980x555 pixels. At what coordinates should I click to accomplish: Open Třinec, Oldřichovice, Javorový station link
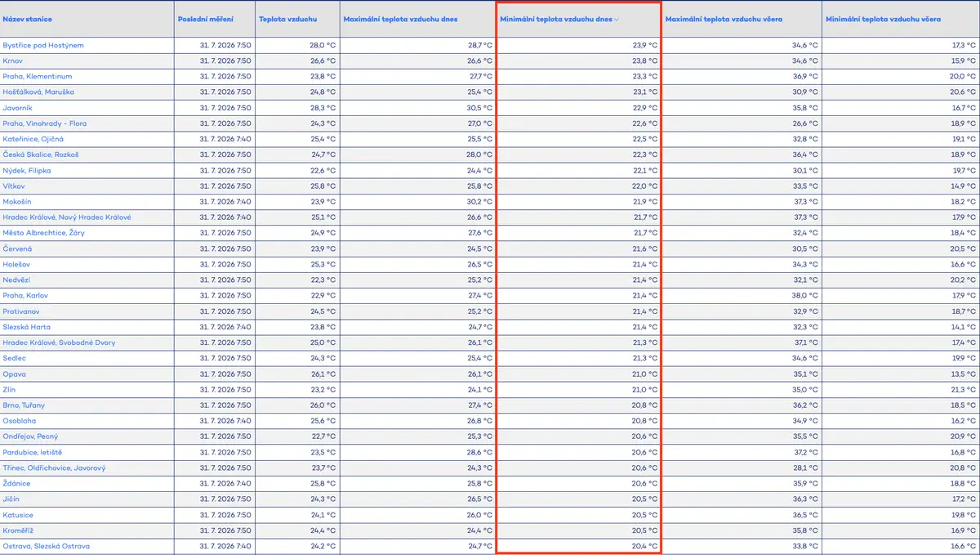[54, 468]
